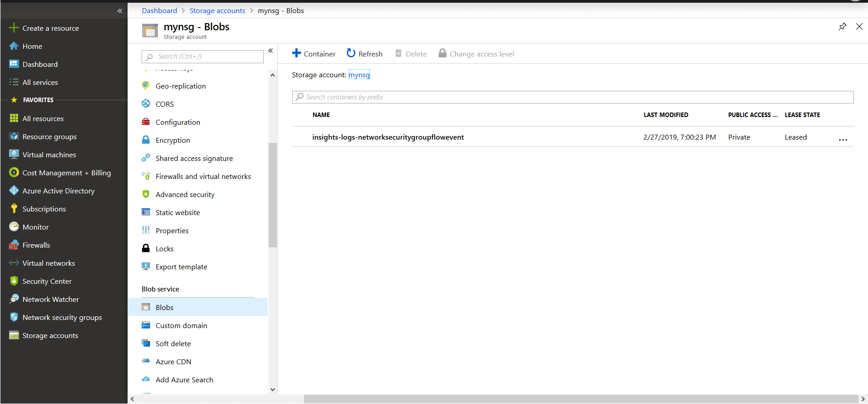Click the Virtual networks icon in favorites
This screenshot has height=404, width=868.
tap(14, 263)
